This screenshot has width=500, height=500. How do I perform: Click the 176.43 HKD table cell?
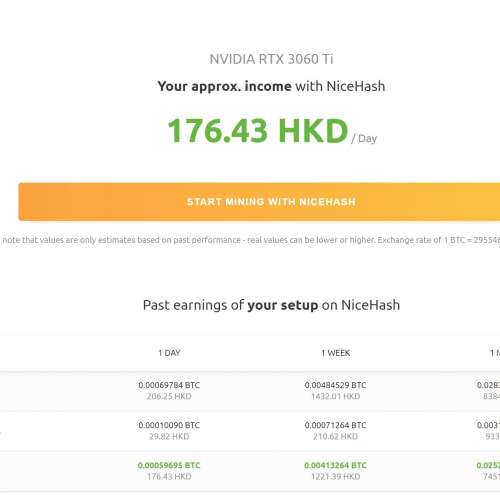click(169, 476)
